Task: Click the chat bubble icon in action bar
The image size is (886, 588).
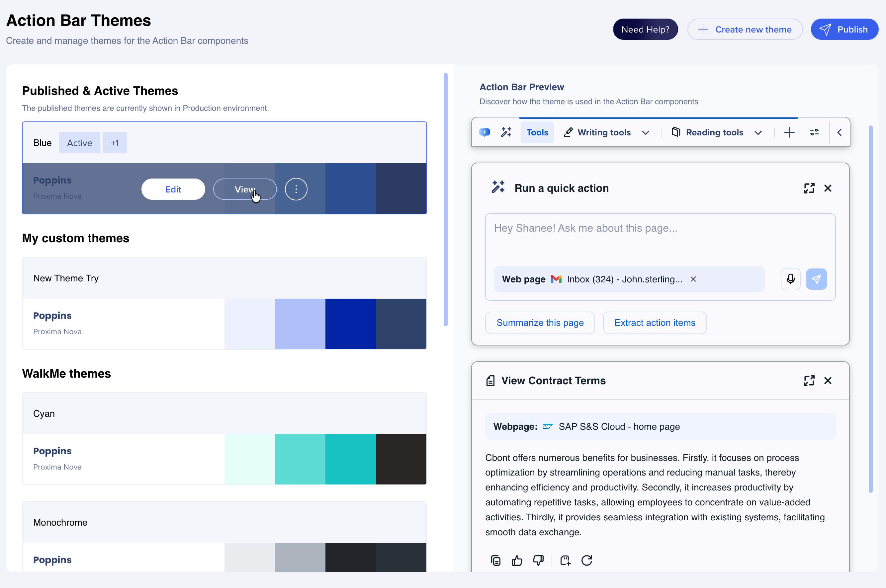Action: click(485, 132)
